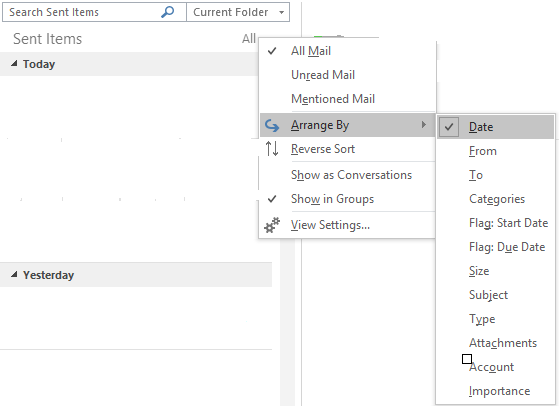
Task: Collapse the Yesterday group
Action: (14, 274)
